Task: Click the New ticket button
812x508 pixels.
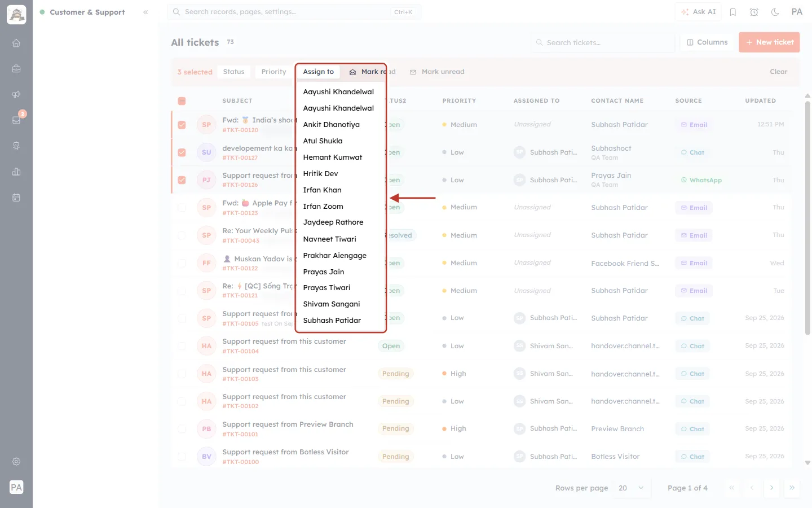Action: coord(769,42)
